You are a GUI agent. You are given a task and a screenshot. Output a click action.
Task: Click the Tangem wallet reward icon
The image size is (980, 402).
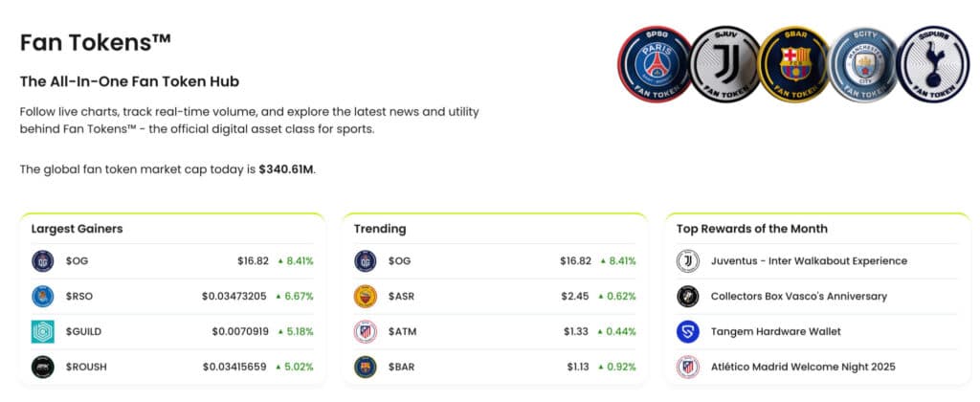click(x=688, y=331)
